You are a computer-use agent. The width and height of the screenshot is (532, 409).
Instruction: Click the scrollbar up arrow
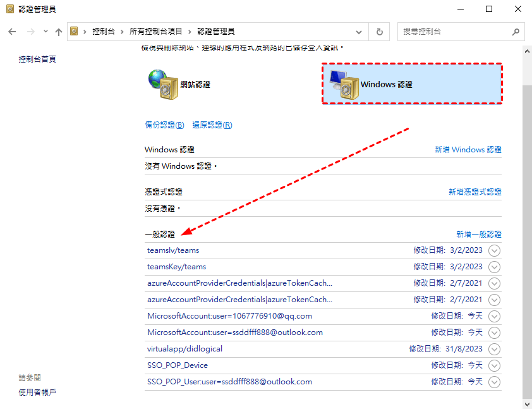click(527, 52)
